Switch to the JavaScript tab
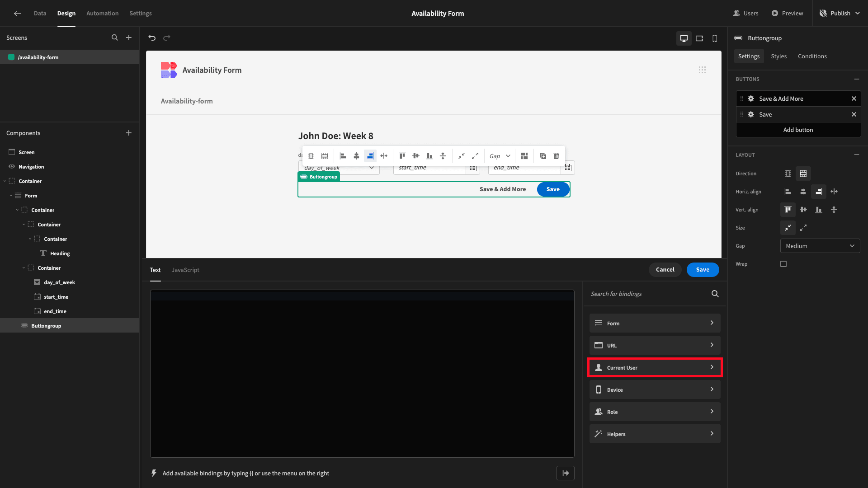868x488 pixels. tap(185, 270)
